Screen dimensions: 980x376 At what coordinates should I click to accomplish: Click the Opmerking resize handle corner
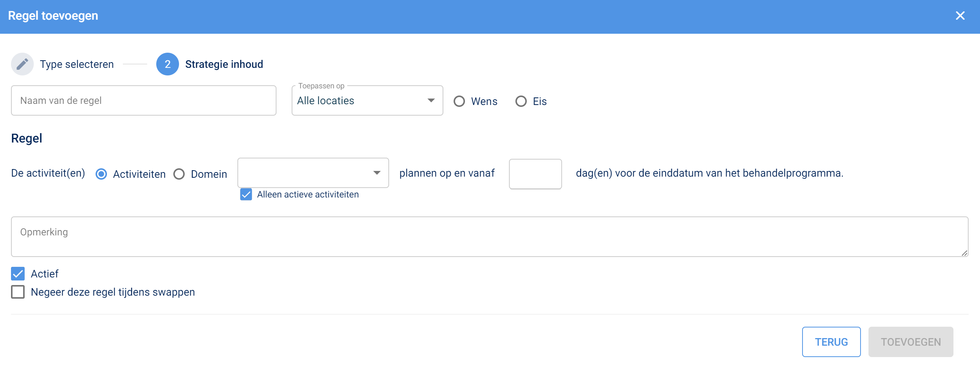coord(964,253)
